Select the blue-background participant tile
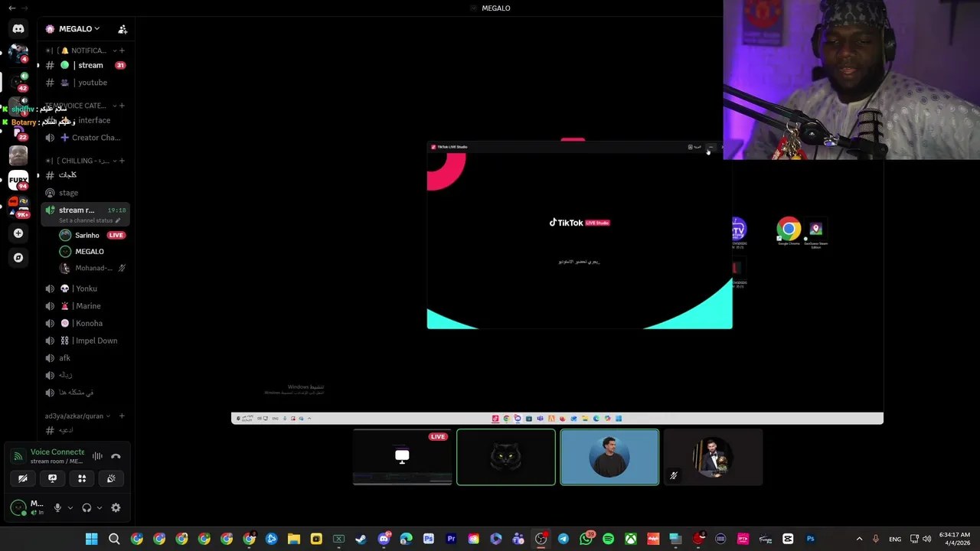980x551 pixels. (x=609, y=457)
